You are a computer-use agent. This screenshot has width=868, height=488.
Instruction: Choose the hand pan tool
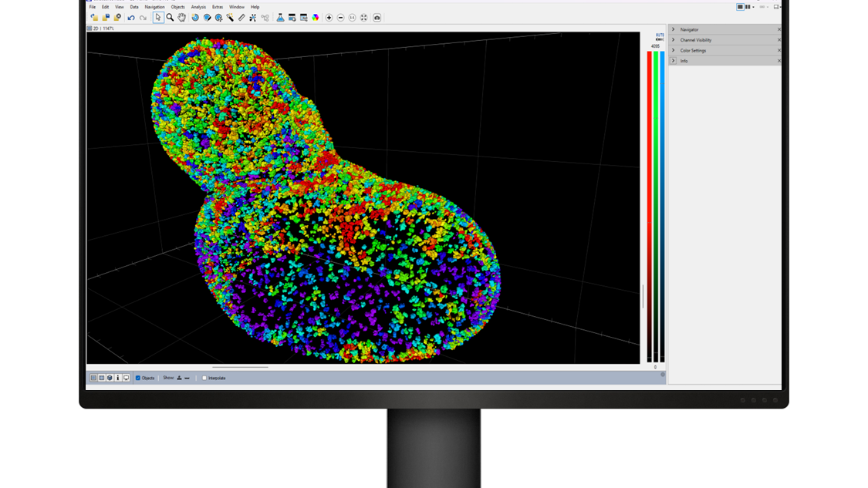(x=181, y=18)
